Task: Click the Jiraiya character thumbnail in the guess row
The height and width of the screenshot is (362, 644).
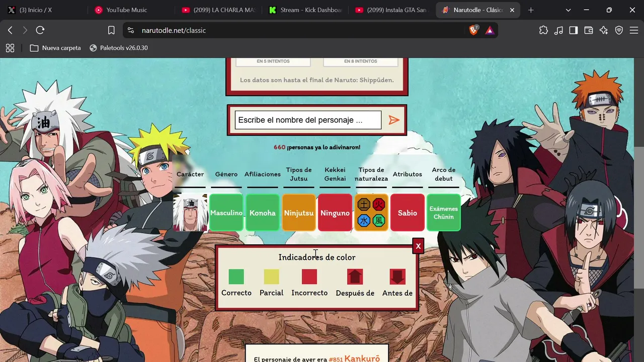Action: [x=190, y=213]
